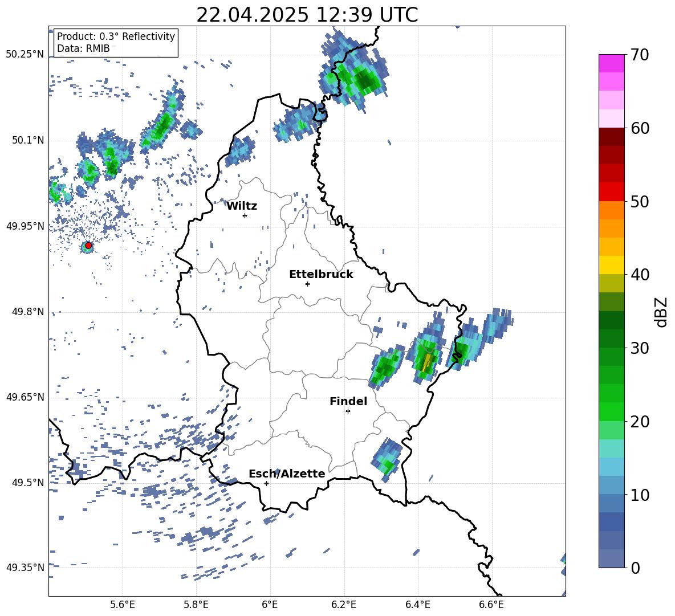Viewport: 675px width, 616px height.
Task: Click the colorbar value 10
Action: click(x=640, y=495)
